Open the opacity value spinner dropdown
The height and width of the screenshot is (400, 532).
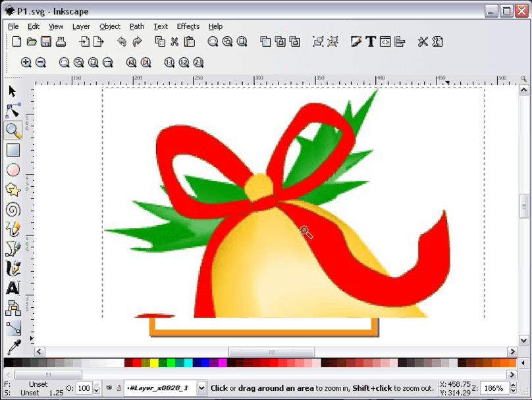click(96, 388)
